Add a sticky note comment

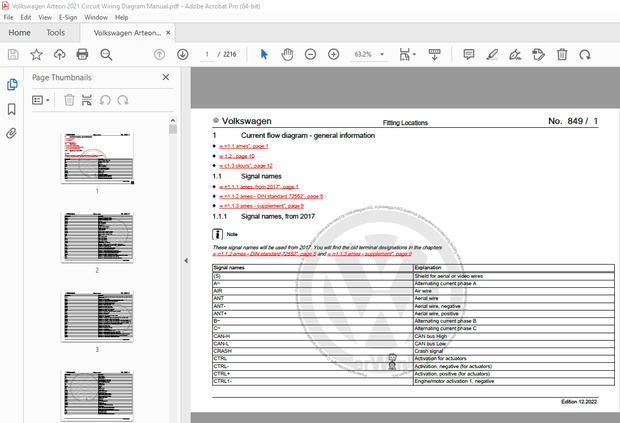point(469,55)
